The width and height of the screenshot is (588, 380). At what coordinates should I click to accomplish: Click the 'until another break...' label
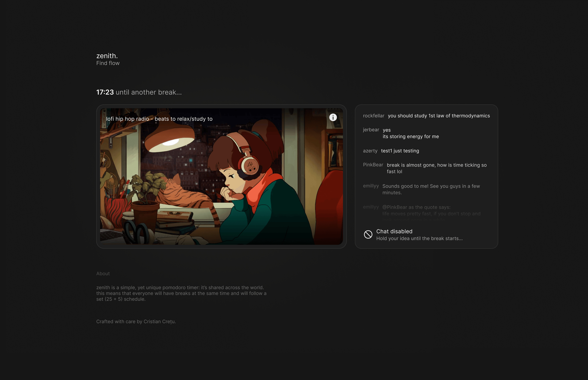(148, 92)
